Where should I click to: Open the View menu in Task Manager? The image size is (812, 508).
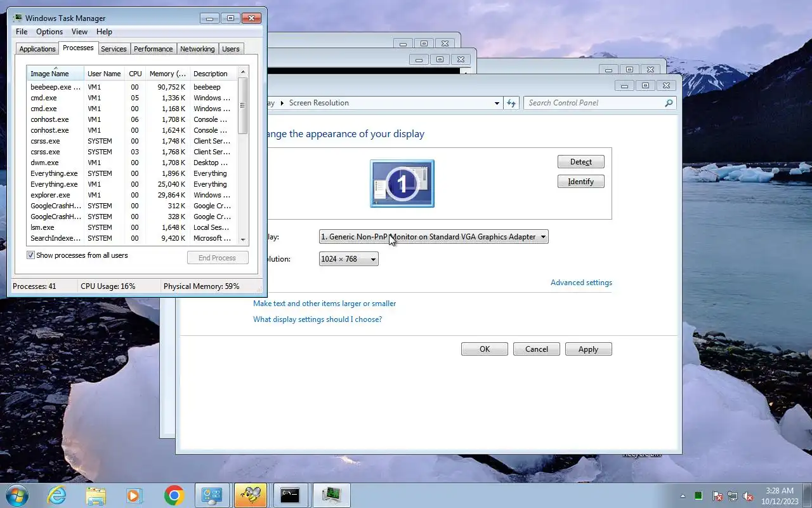pyautogui.click(x=79, y=32)
